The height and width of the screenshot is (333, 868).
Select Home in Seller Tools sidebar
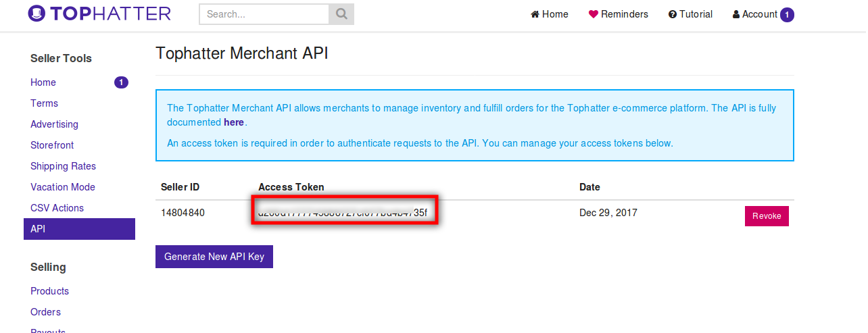point(43,82)
